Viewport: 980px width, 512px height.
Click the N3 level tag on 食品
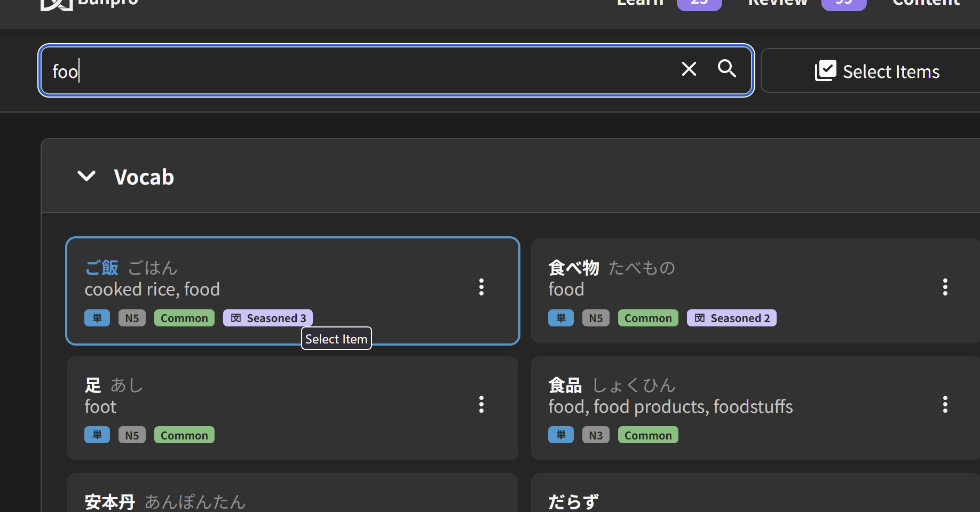pyautogui.click(x=596, y=435)
